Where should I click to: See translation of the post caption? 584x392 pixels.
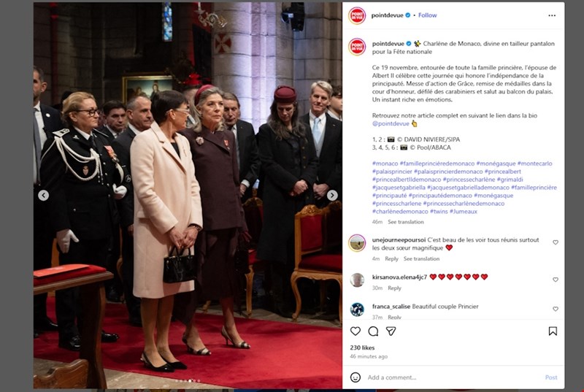pos(406,222)
